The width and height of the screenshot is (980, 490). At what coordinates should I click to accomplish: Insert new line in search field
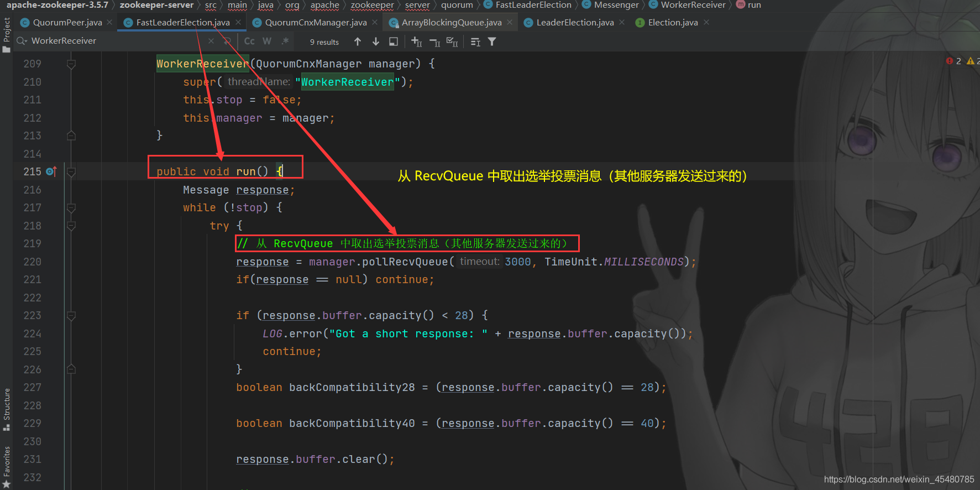point(227,41)
